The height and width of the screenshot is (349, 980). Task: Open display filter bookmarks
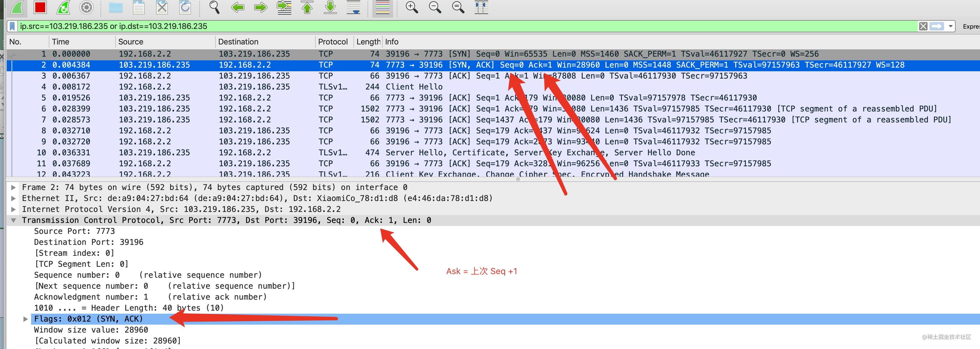[x=12, y=26]
